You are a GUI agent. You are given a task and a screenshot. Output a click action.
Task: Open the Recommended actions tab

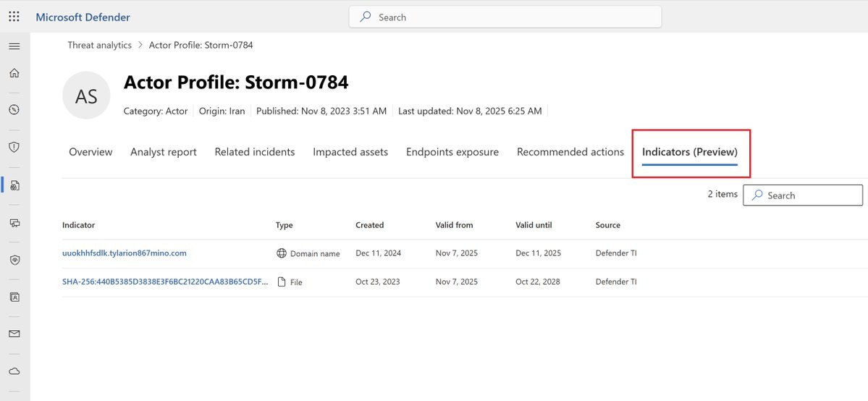click(x=570, y=152)
